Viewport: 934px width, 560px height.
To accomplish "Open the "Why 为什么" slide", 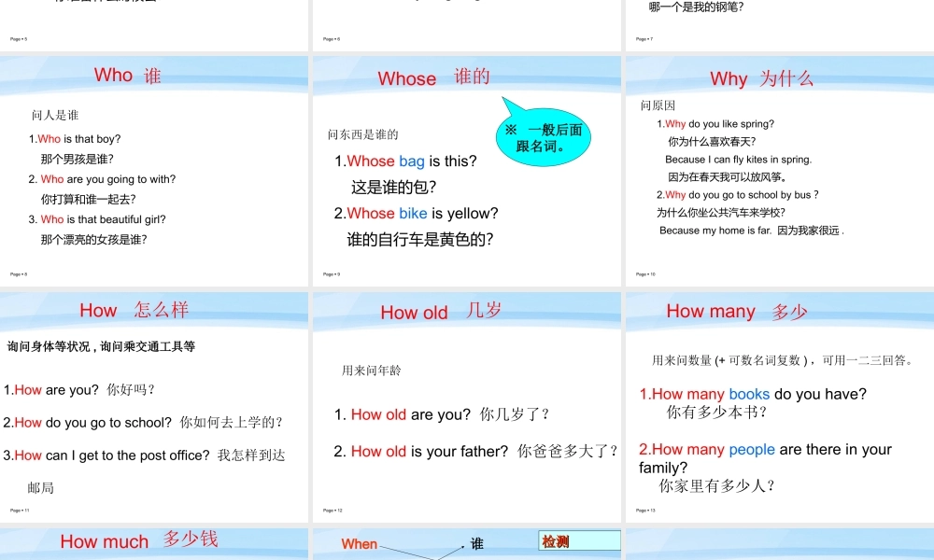I will click(x=779, y=171).
